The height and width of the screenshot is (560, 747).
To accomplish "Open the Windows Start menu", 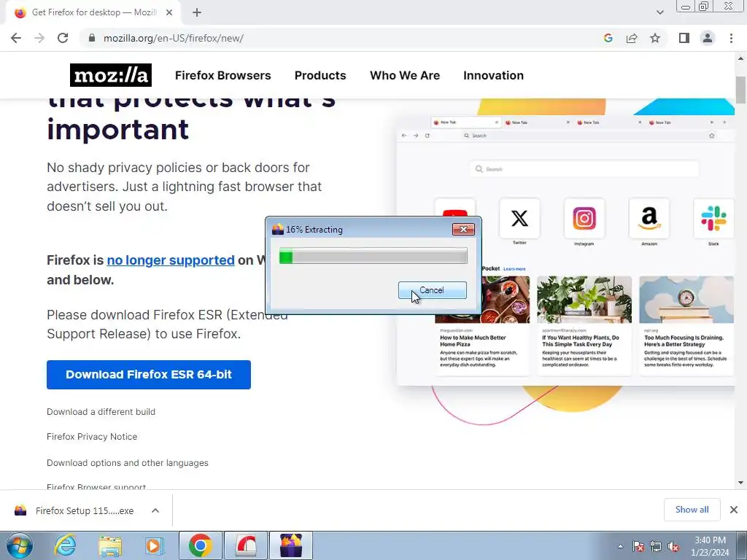I will 20,545.
